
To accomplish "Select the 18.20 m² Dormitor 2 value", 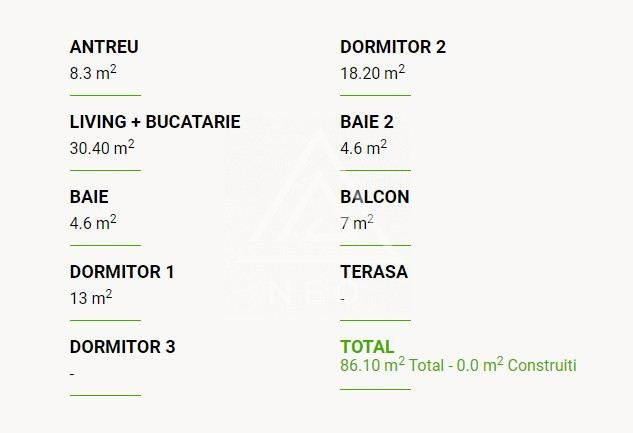I will point(372,73).
